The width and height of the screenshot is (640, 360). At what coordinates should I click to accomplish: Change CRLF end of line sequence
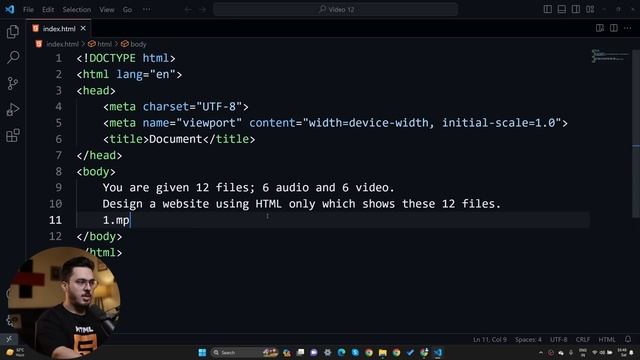pos(582,340)
